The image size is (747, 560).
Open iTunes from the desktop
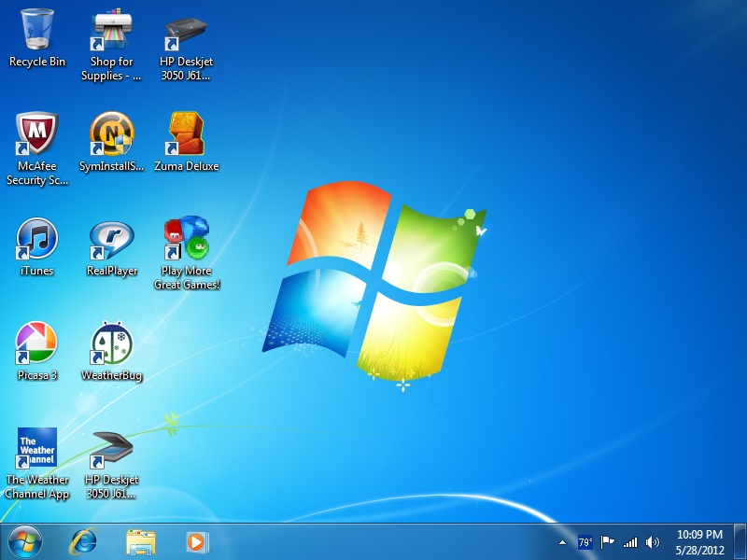(x=35, y=236)
